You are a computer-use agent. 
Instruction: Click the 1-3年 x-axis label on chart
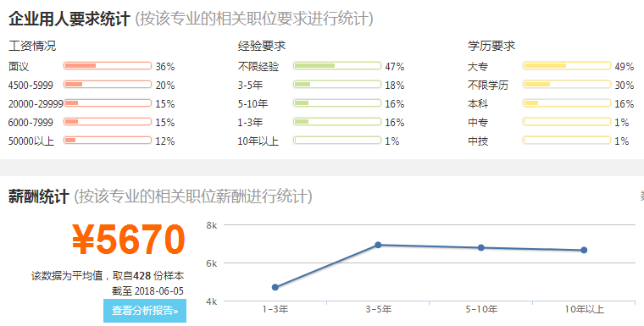point(275,309)
